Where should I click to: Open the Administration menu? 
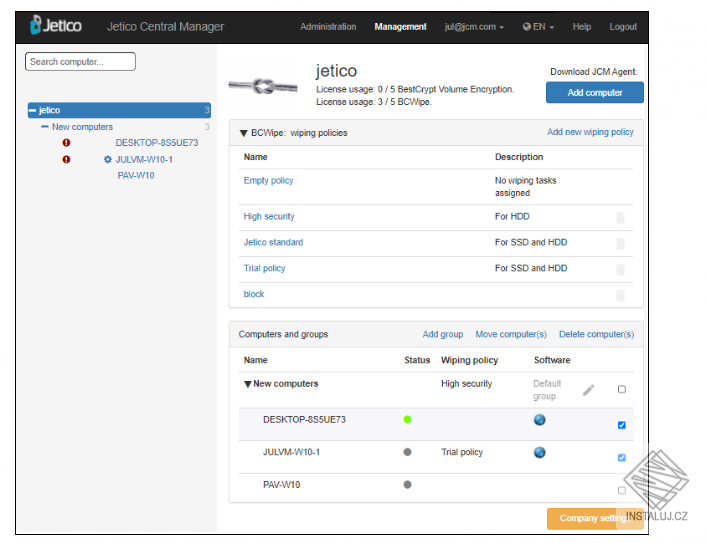click(x=328, y=27)
